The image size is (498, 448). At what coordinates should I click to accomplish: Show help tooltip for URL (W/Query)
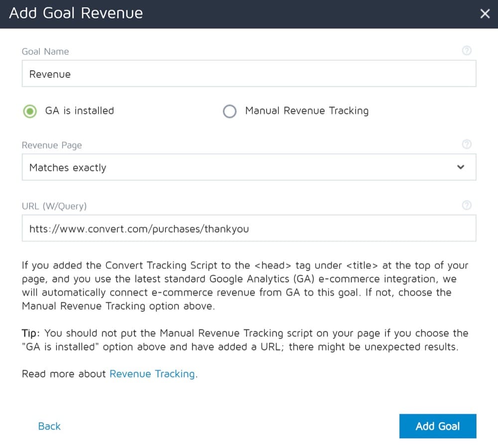pyautogui.click(x=467, y=205)
